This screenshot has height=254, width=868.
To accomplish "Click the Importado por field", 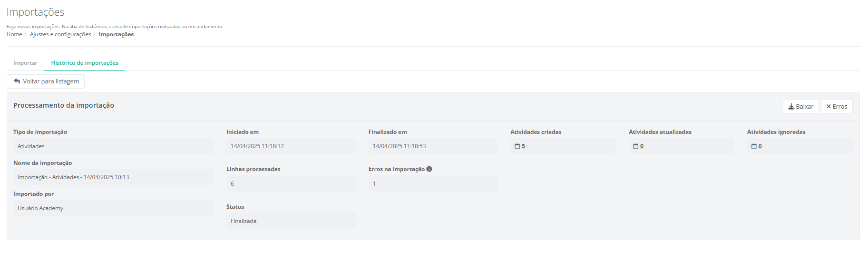I will click(113, 208).
